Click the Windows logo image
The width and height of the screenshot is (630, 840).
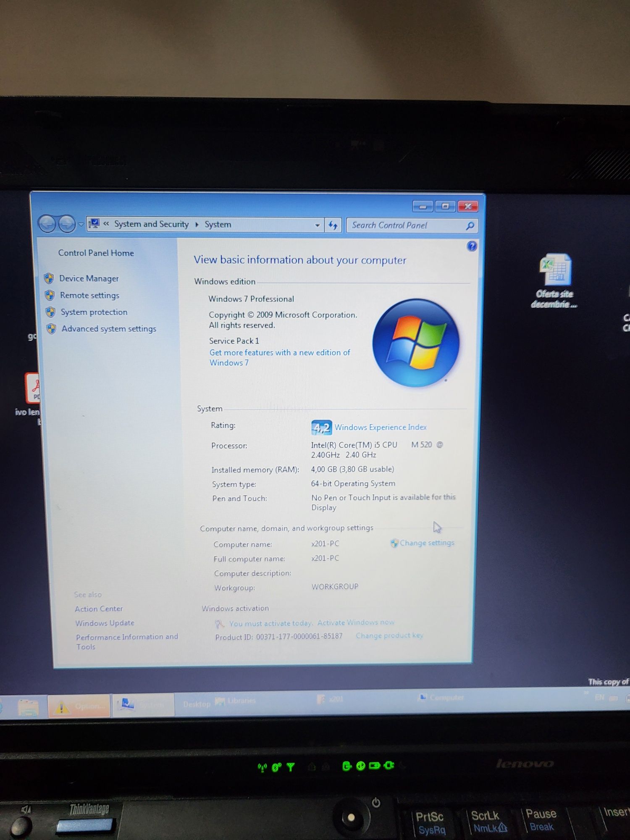click(x=416, y=343)
